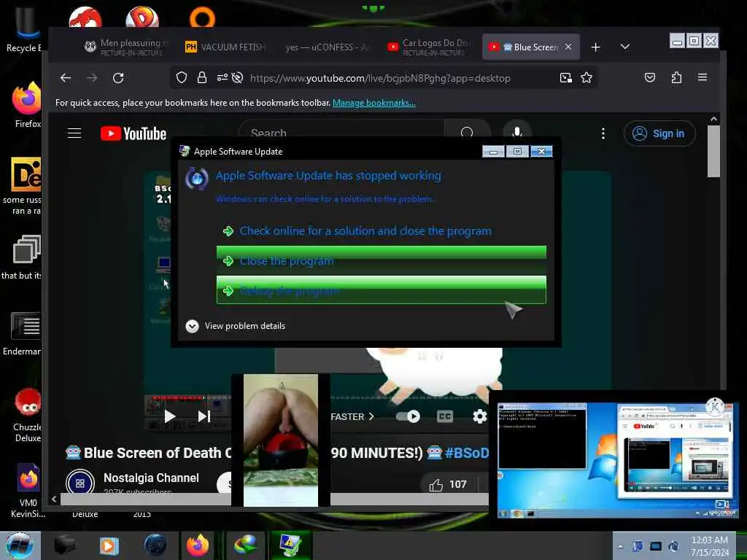The image size is (747, 560).
Task: Reload the YouTube page
Action: tap(118, 77)
